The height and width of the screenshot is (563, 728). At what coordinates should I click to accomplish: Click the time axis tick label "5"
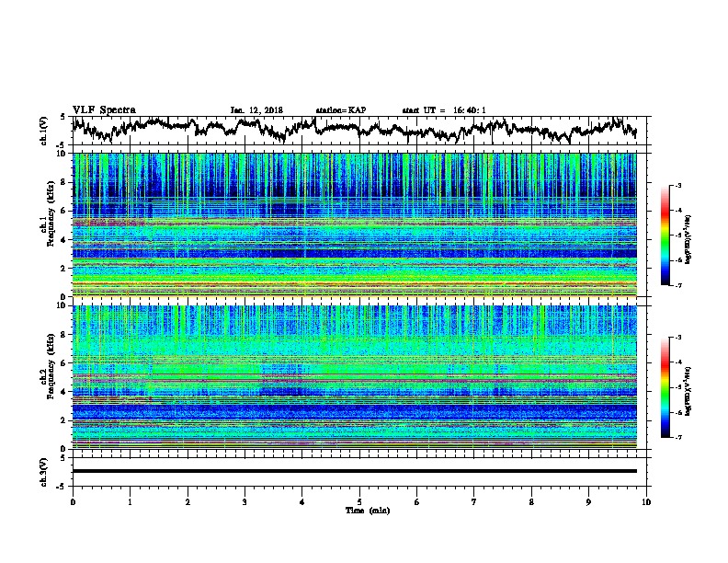coord(359,502)
